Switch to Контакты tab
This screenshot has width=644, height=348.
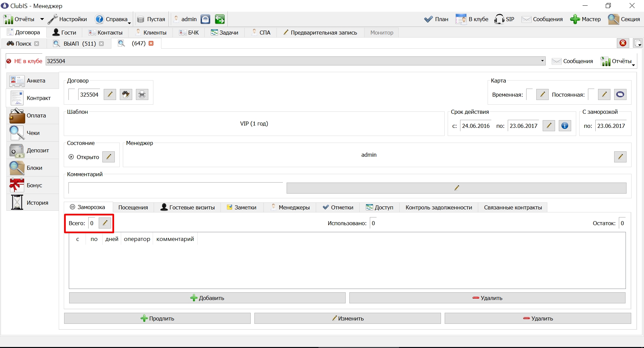[105, 33]
